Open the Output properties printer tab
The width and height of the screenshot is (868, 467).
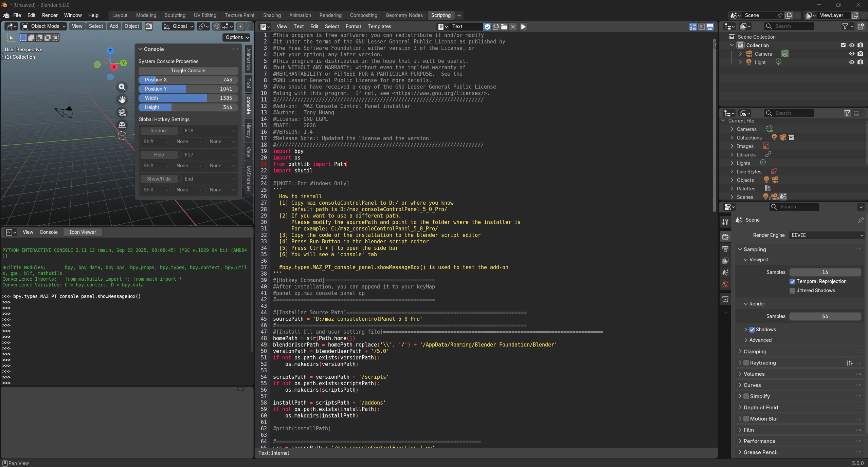pyautogui.click(x=725, y=249)
